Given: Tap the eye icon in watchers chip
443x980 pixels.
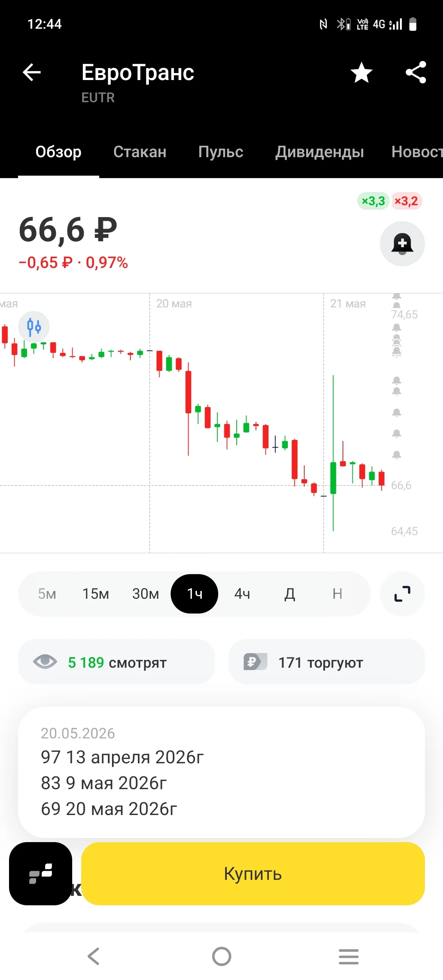Looking at the screenshot, I should pyautogui.click(x=45, y=662).
